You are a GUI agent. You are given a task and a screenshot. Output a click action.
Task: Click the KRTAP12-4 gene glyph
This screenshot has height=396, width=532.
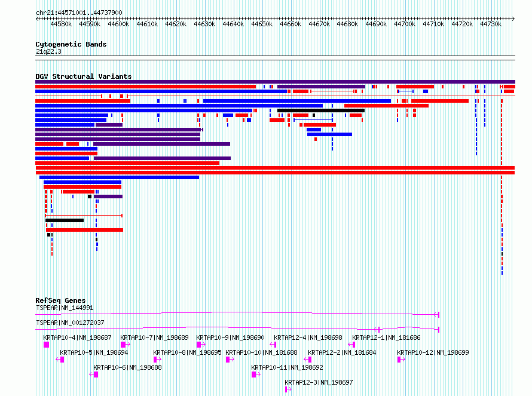tap(273, 345)
